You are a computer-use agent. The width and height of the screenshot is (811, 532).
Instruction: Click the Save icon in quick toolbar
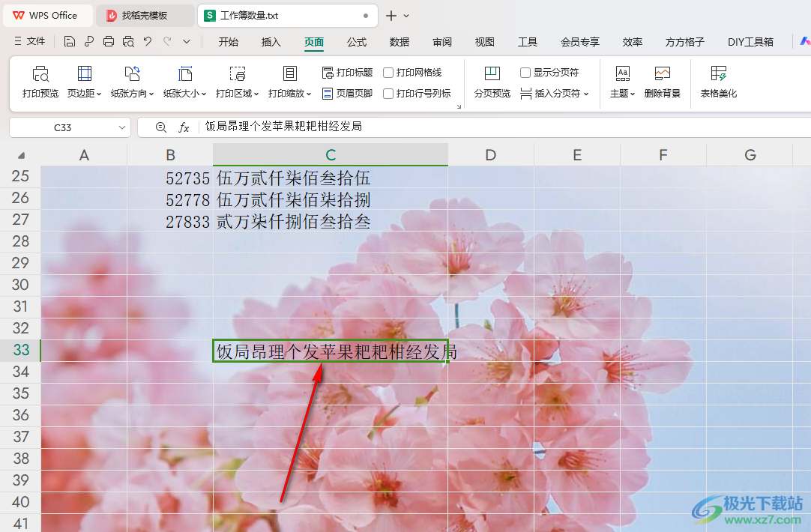[x=69, y=41]
